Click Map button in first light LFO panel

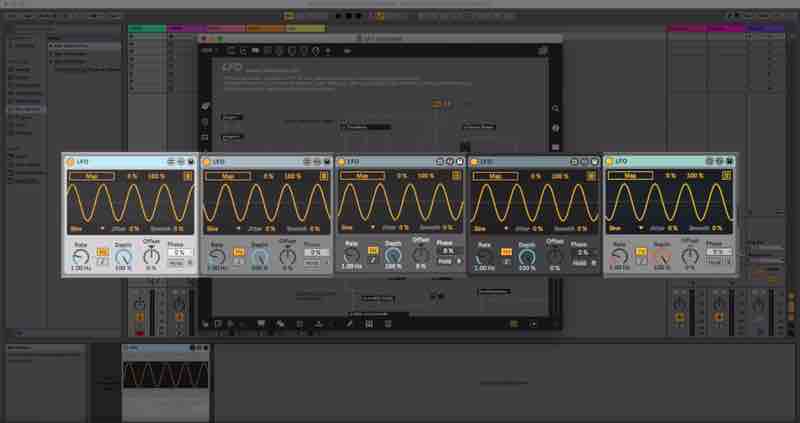(x=92, y=177)
